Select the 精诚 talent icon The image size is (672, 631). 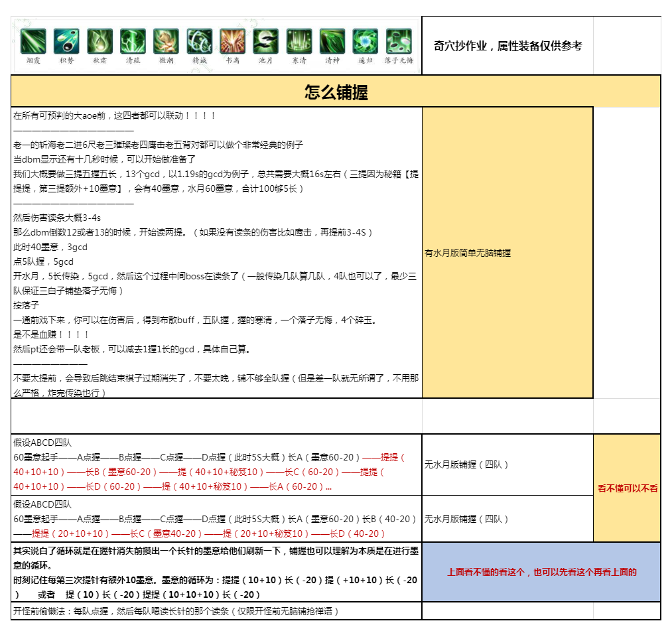(199, 41)
